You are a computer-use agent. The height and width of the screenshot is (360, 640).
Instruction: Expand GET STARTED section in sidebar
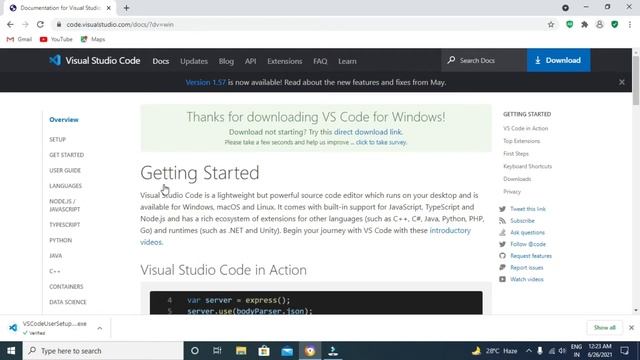tap(67, 155)
